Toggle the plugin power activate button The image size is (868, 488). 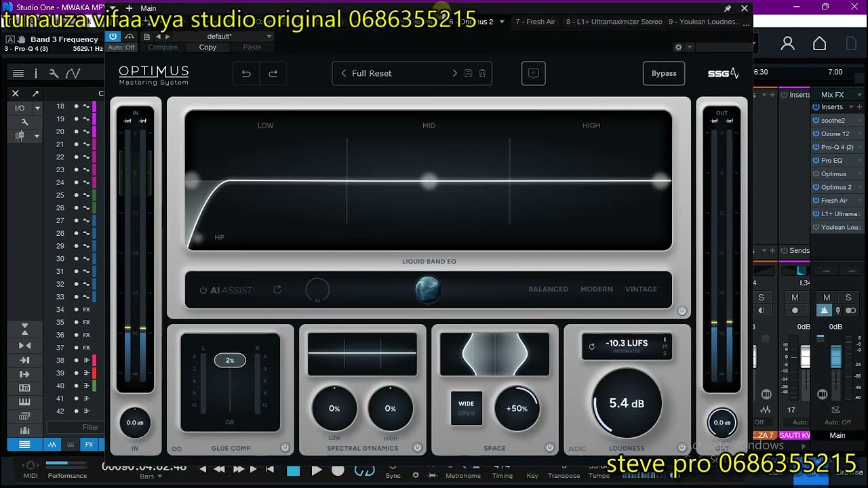(x=113, y=37)
